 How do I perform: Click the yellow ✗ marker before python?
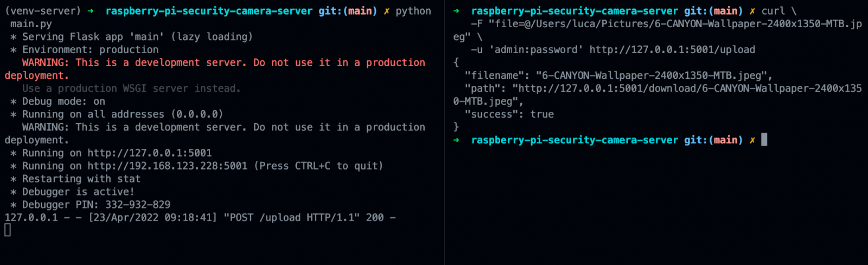tap(386, 11)
